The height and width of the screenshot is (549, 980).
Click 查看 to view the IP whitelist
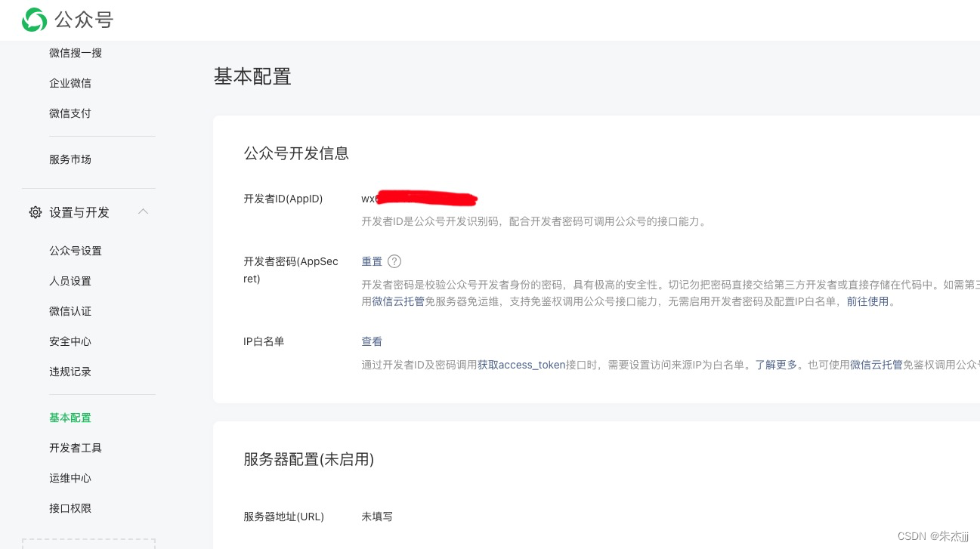(372, 341)
